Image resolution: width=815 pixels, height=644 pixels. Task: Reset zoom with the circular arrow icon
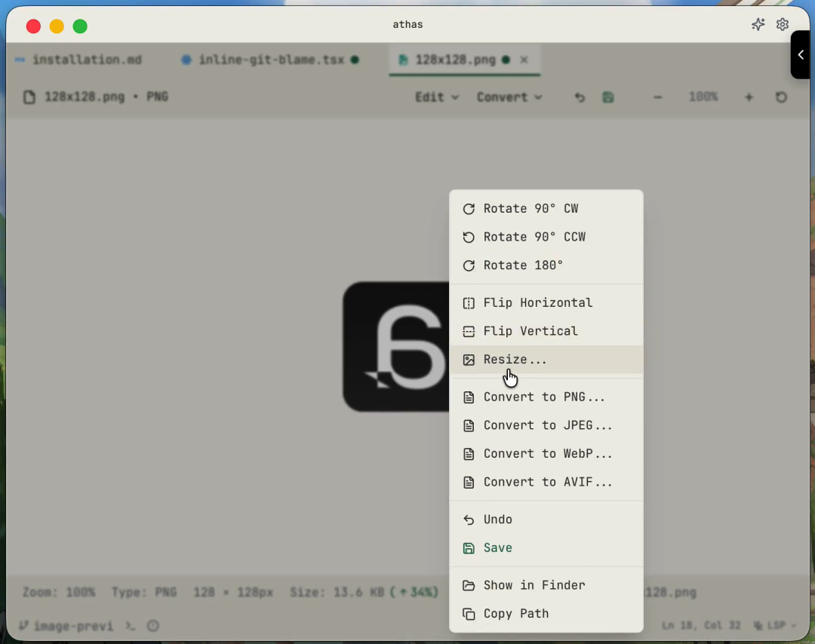(782, 97)
